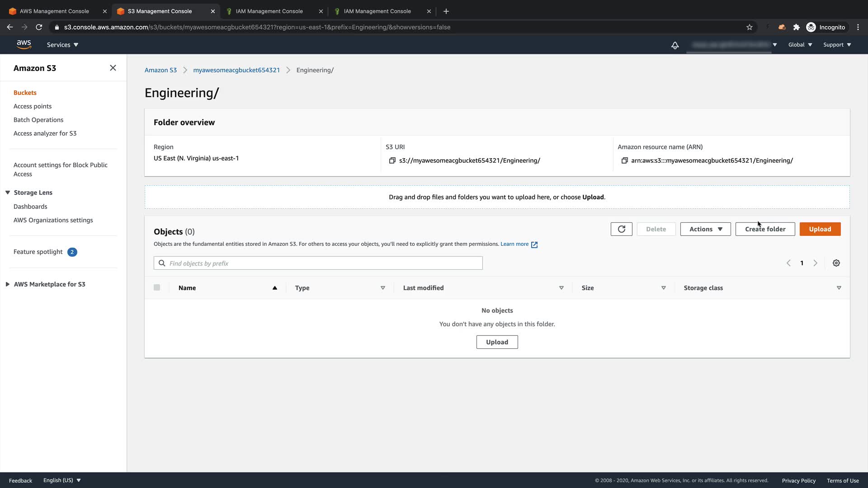Image resolution: width=868 pixels, height=488 pixels.
Task: Click the AWS logo home icon
Action: tap(24, 44)
